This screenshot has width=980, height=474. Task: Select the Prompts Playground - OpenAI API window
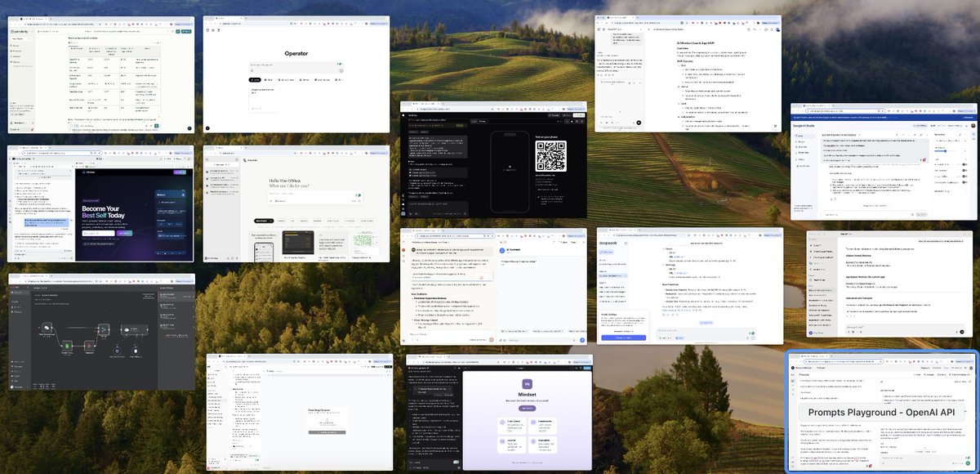(883, 412)
